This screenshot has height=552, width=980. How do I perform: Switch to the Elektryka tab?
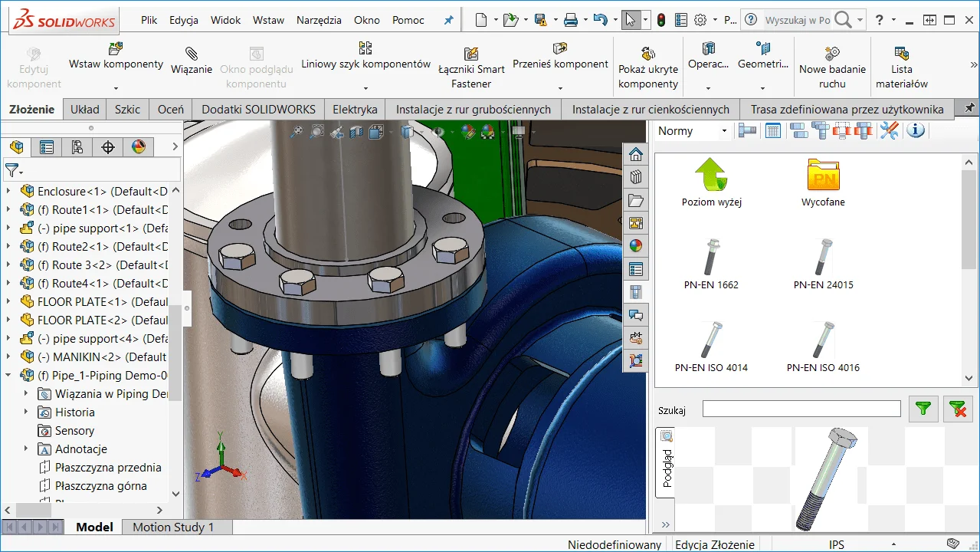tap(355, 109)
